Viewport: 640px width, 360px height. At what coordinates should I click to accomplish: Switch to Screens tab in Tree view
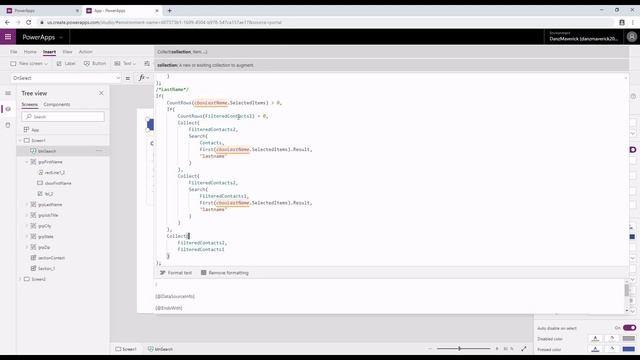pos(29,104)
